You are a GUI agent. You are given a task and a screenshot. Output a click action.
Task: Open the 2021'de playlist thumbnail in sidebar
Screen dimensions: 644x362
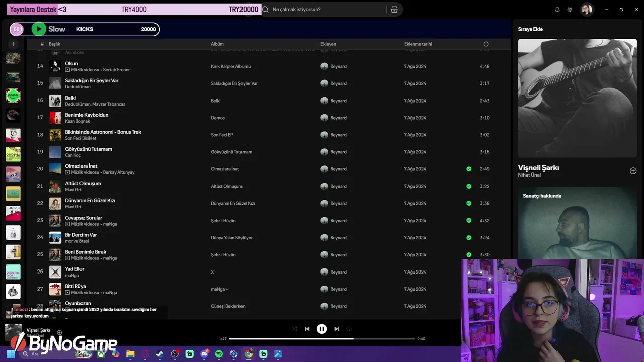(x=13, y=154)
